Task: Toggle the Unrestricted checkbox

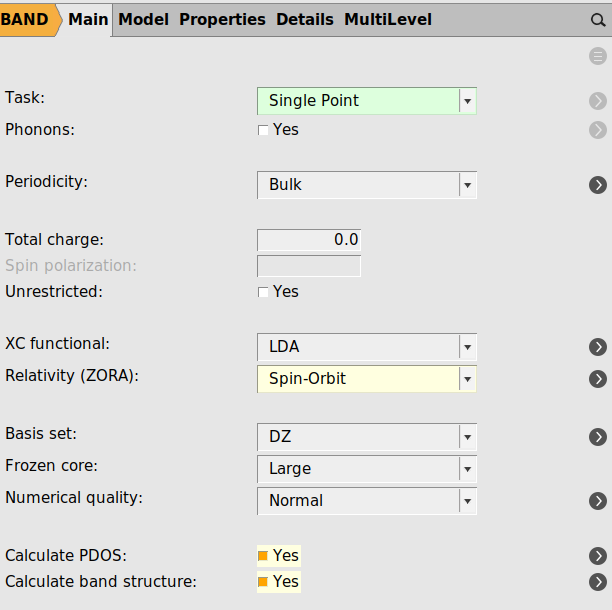Action: [x=263, y=292]
